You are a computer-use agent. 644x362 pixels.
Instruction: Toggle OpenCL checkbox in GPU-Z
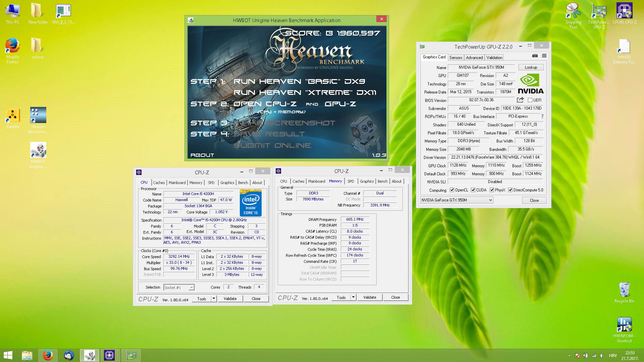452,190
